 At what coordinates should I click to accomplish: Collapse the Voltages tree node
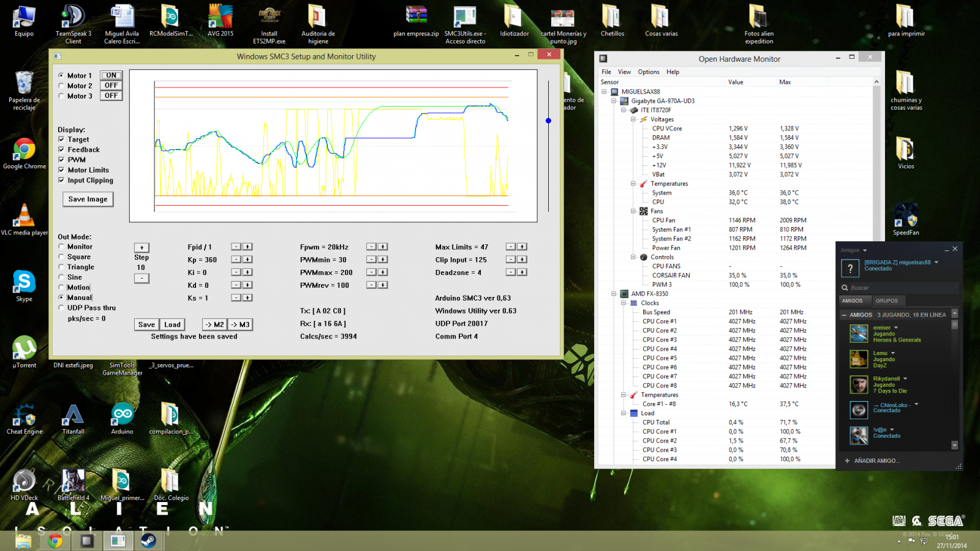click(633, 119)
